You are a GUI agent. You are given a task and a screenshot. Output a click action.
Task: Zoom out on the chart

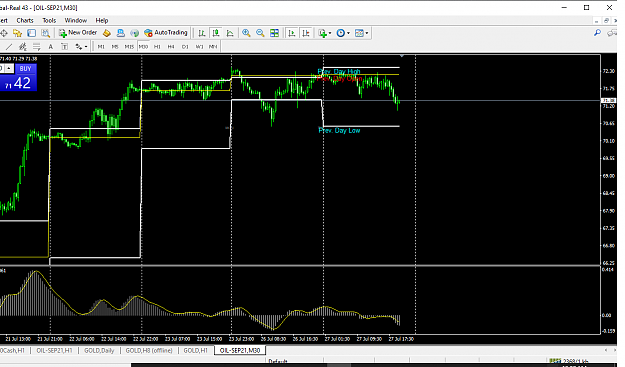coord(260,33)
